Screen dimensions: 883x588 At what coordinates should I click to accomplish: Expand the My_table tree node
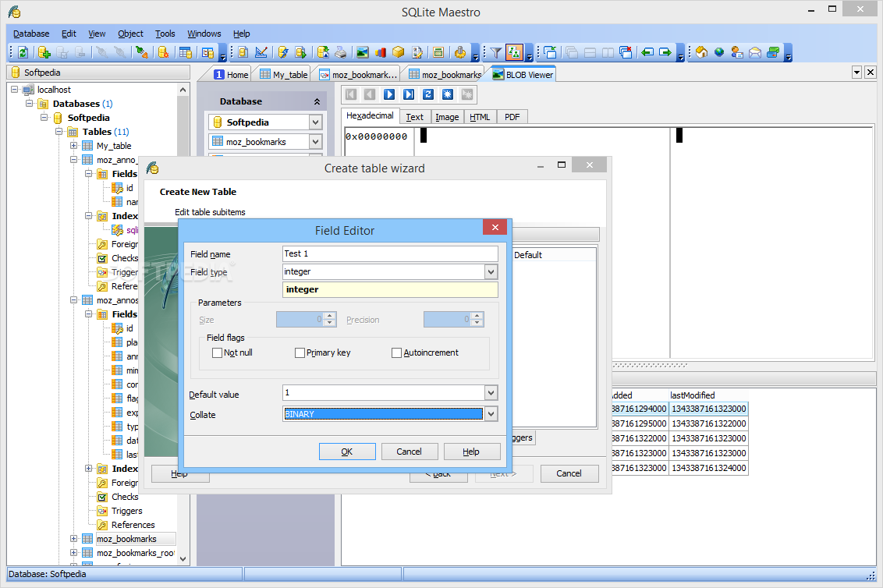point(73,146)
